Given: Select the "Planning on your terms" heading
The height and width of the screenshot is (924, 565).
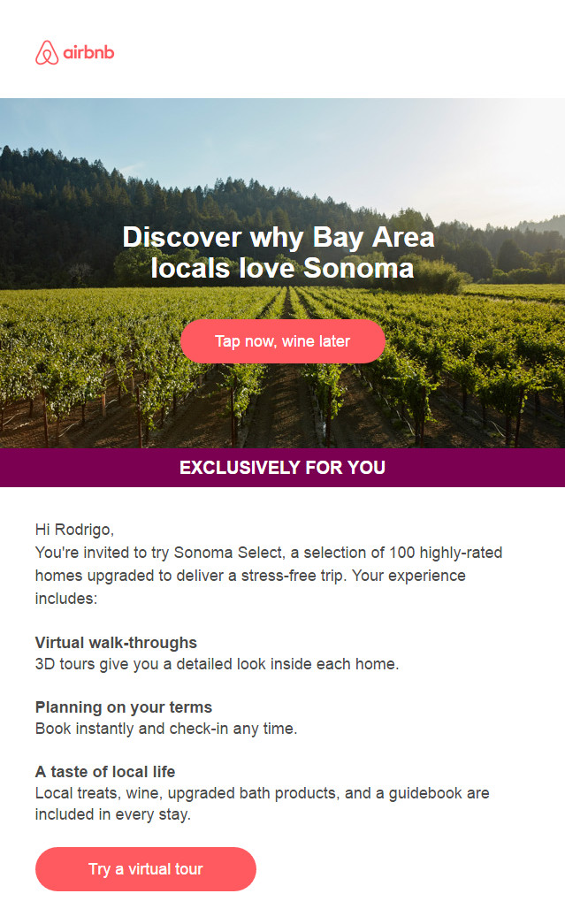Looking at the screenshot, I should (124, 707).
